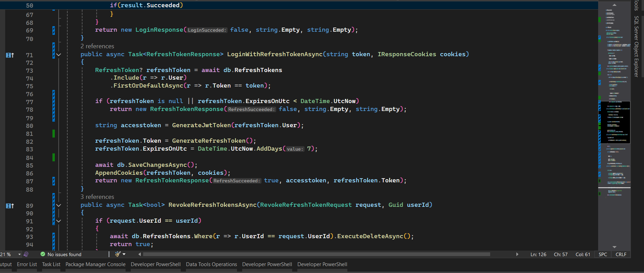
Task: Click the IResponseCookies parameter type
Action: point(407,54)
